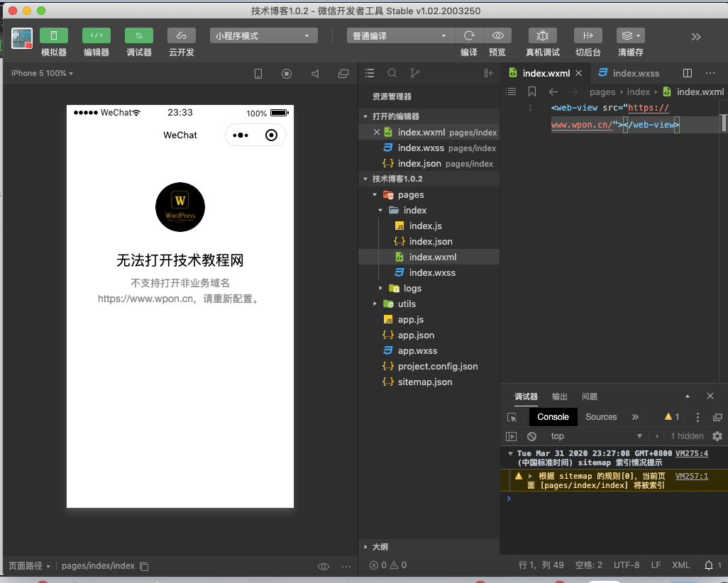The width and height of the screenshot is (728, 583).
Task: Close index.wxml in open editors list
Action: (x=377, y=133)
